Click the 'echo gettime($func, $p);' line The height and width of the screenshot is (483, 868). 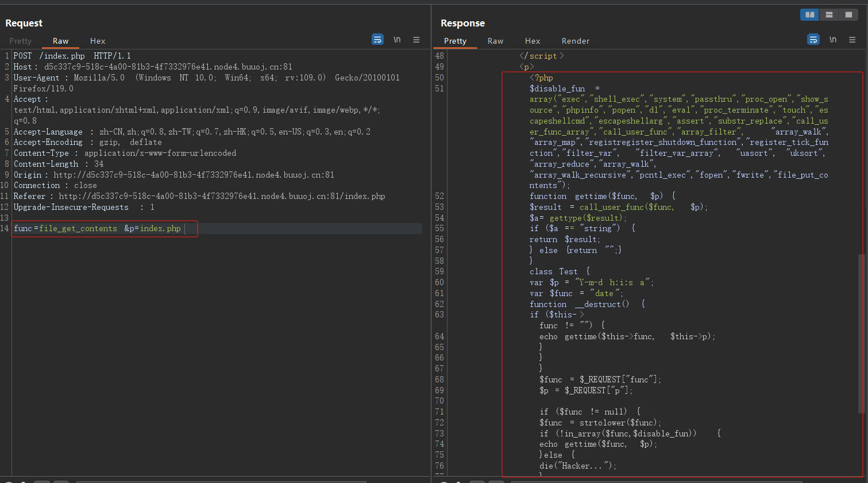pos(598,444)
